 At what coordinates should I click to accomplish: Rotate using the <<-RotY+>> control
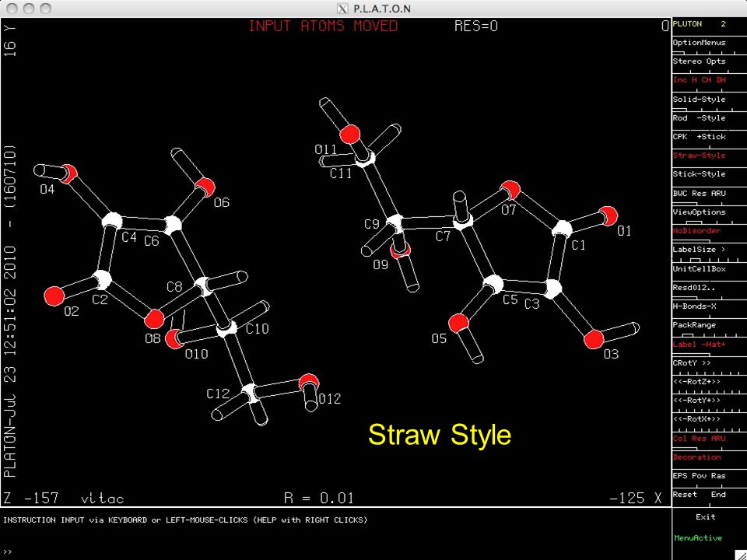696,400
